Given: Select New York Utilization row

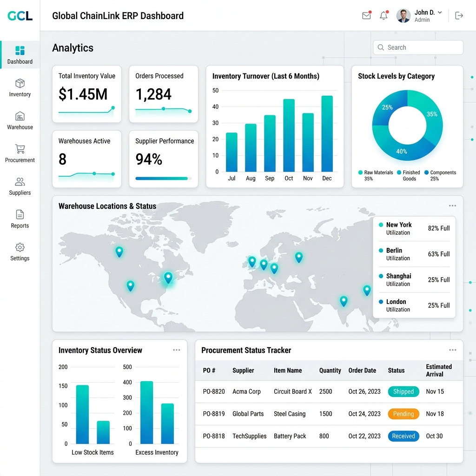Looking at the screenshot, I should point(414,229).
